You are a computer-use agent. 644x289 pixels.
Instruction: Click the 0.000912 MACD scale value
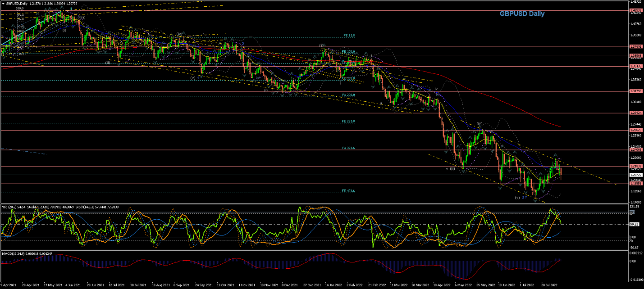[636, 254]
